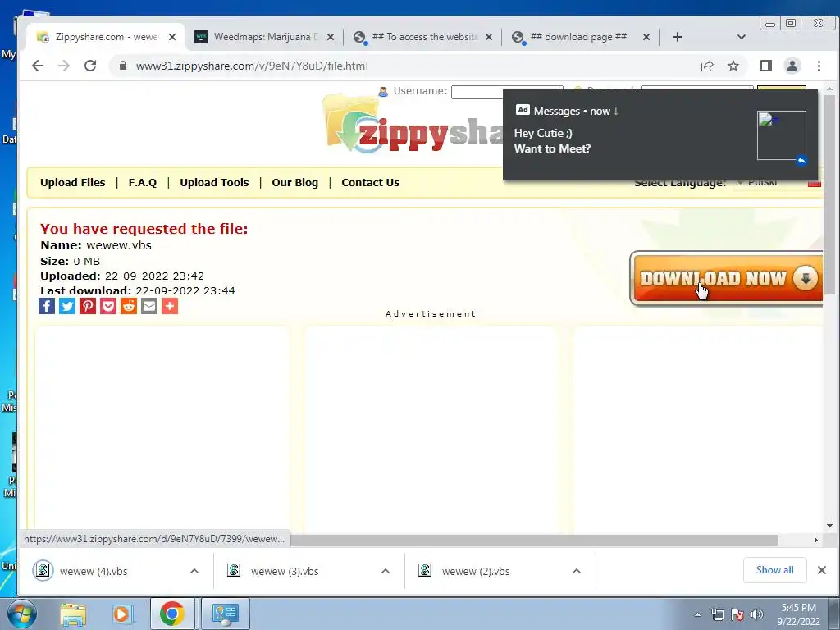
Task: Click DOWNLOAD NOW button
Action: point(727,279)
